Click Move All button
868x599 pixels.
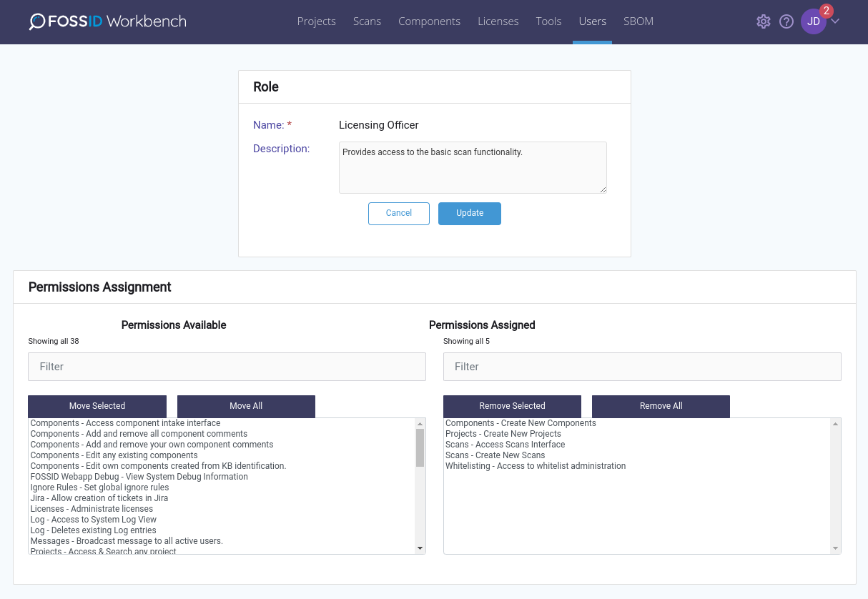pyautogui.click(x=246, y=406)
